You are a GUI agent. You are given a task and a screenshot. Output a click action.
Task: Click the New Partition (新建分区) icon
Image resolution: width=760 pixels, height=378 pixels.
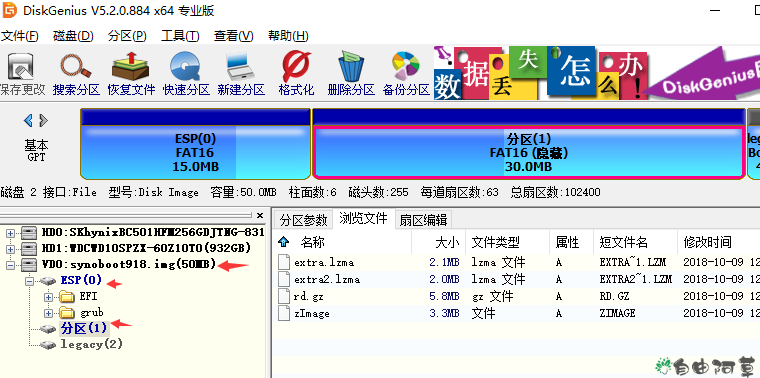pyautogui.click(x=240, y=67)
